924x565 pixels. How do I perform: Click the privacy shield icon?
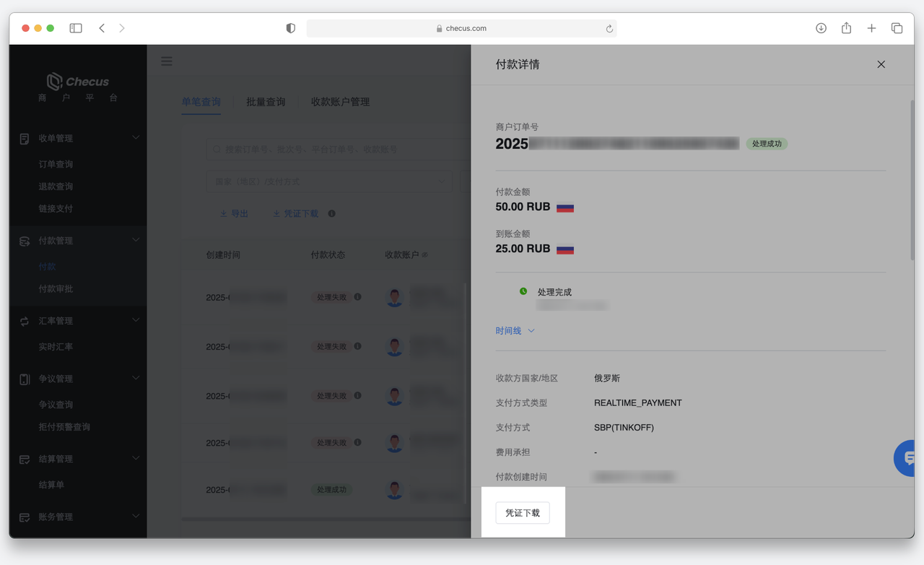290,28
